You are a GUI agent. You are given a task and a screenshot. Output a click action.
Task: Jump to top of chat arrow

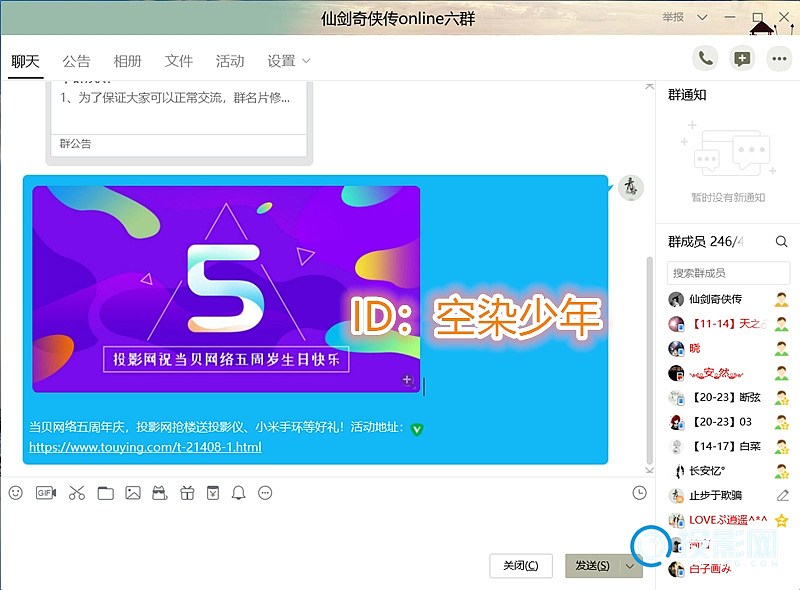tap(649, 86)
